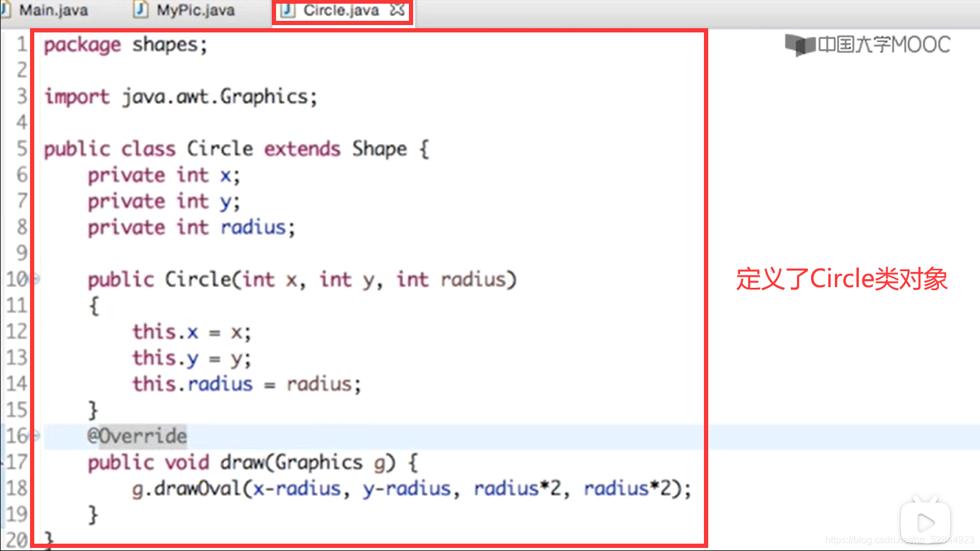
Task: Click the '@Override' annotation on line 16
Action: tap(137, 436)
